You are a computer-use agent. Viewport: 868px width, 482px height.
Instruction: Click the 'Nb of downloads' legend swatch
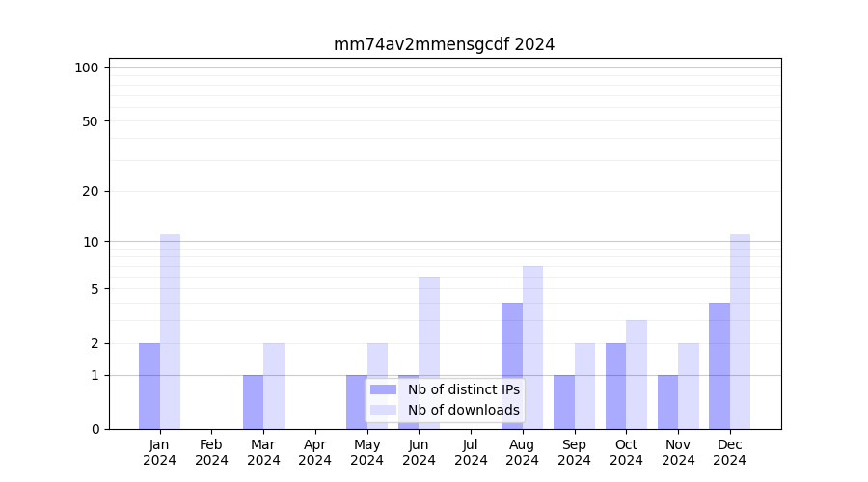pos(383,410)
